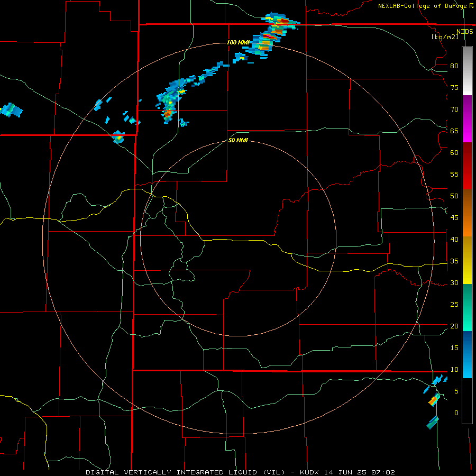Select the 50 value on the color scale
Viewport: 476px width, 476px height.
[454, 196]
